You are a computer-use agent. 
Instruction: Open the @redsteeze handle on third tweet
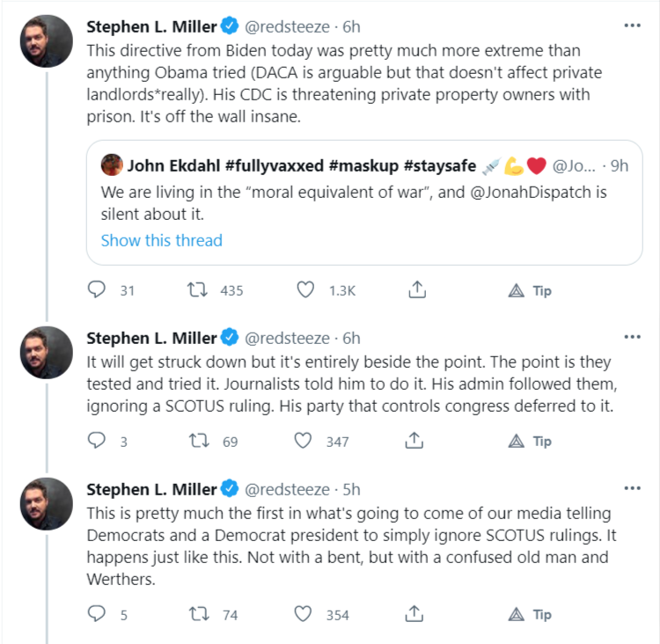(x=287, y=489)
